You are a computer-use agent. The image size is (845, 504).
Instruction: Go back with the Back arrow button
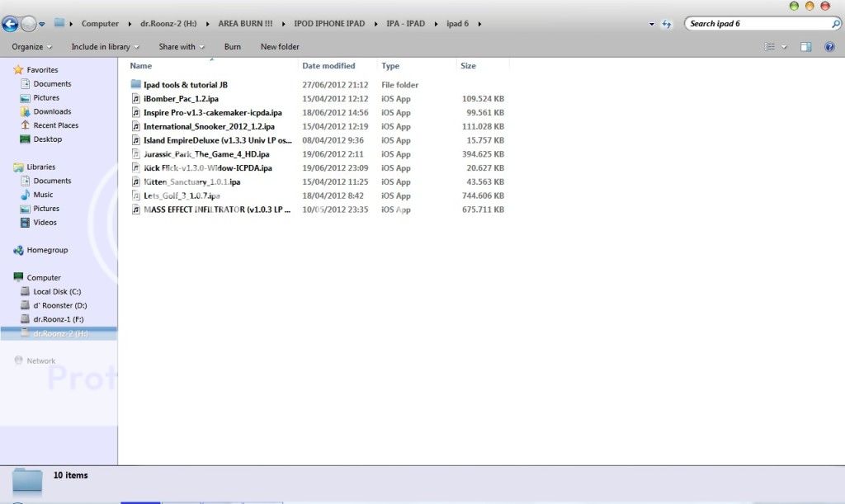pyautogui.click(x=10, y=24)
